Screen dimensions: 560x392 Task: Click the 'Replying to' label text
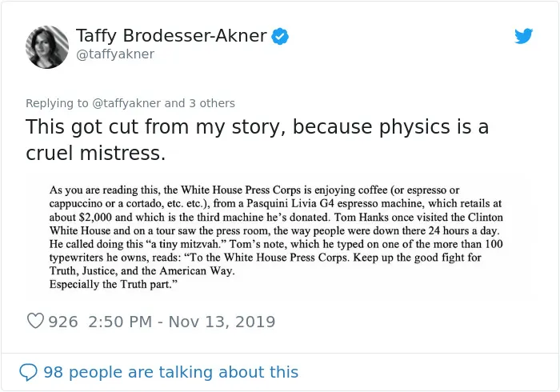57,103
